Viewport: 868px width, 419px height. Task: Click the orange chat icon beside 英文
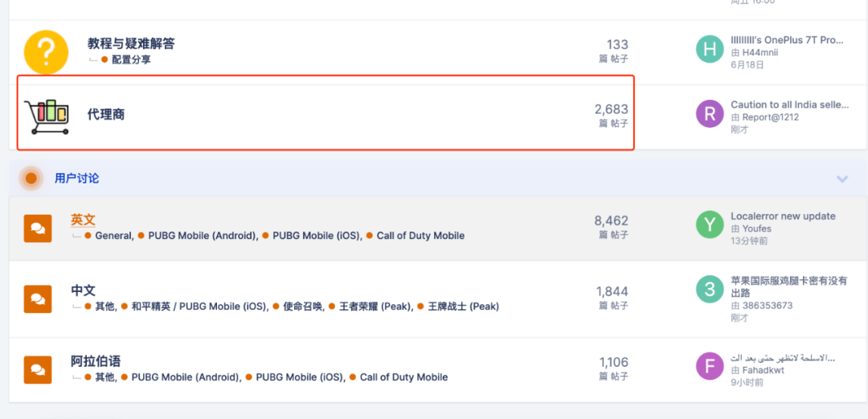[x=38, y=228]
